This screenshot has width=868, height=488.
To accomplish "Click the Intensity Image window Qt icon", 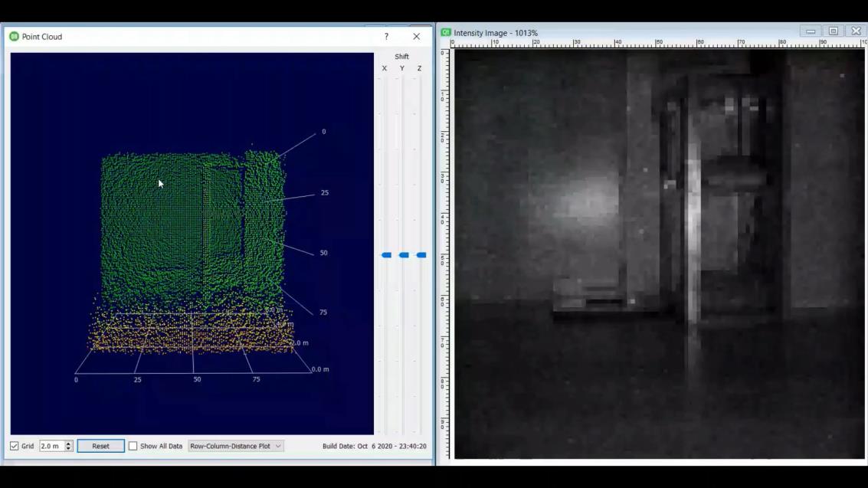I will 445,33.
